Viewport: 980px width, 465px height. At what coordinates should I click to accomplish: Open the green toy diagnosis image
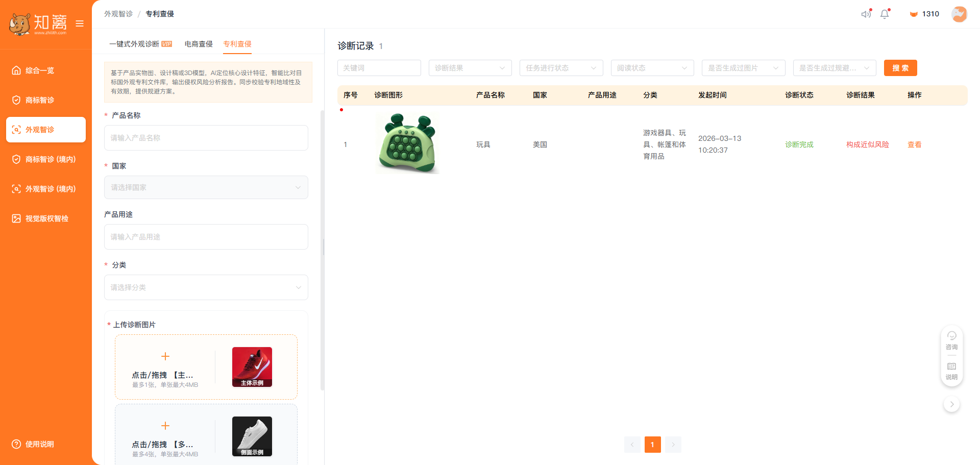coord(407,144)
